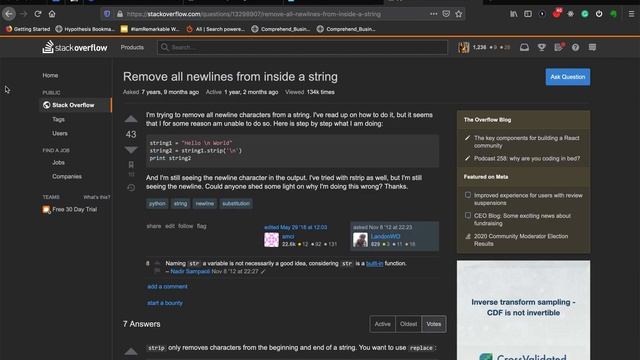Bookmark the question with the bookmark icon
Viewport: 640px width, 360px height.
coord(131,164)
